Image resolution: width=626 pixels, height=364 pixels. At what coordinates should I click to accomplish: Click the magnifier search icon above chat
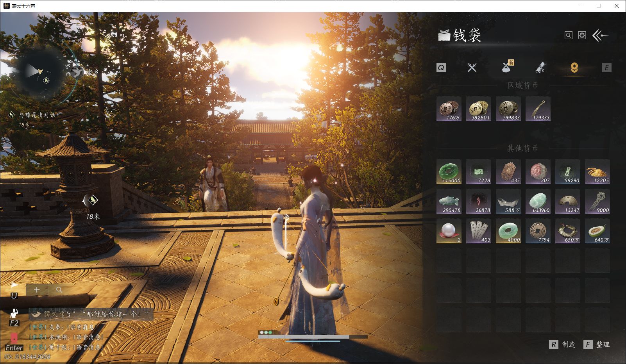pos(59,290)
